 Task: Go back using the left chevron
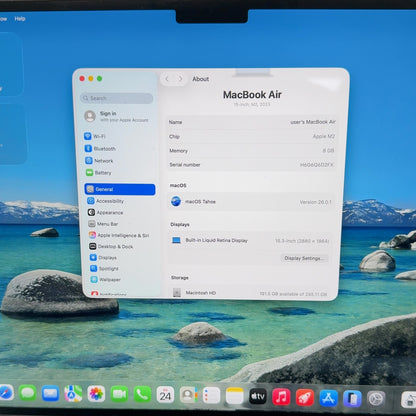coord(167,79)
